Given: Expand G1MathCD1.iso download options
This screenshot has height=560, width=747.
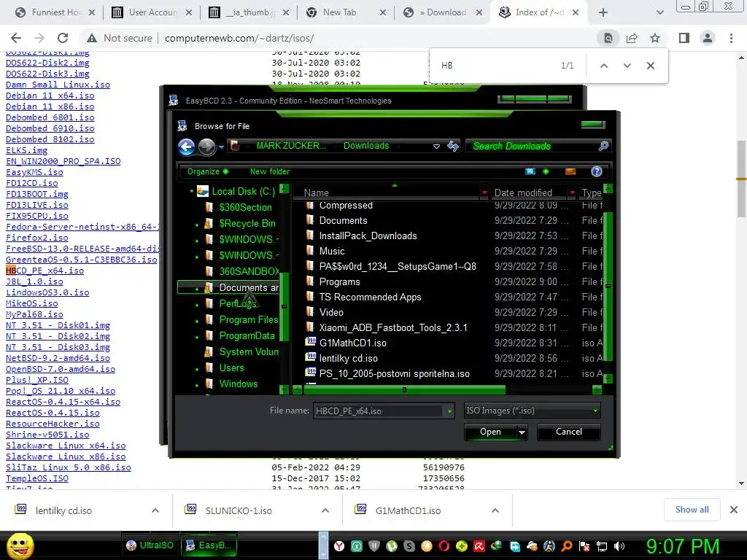Looking at the screenshot, I should [495, 510].
